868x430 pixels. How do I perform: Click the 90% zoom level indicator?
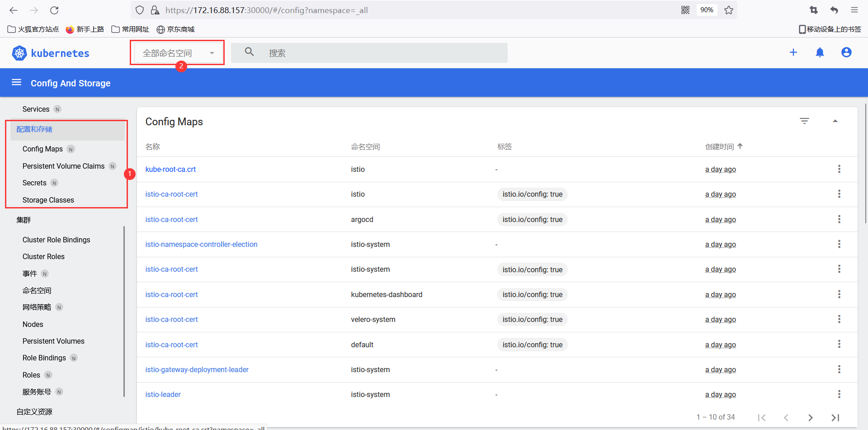pos(707,10)
